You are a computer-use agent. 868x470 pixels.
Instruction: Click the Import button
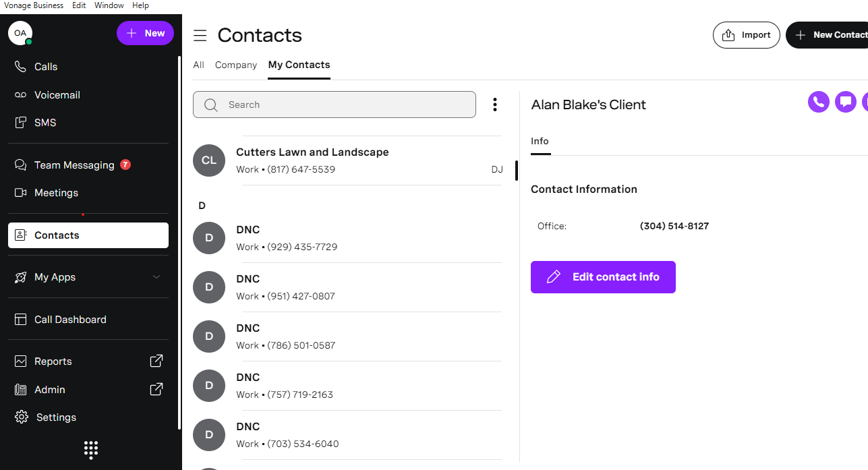(747, 35)
